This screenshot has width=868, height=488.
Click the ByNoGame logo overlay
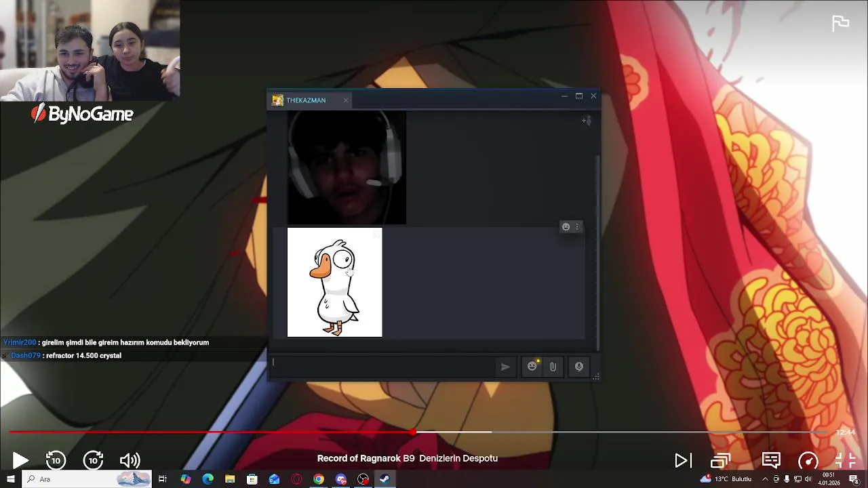[82, 113]
